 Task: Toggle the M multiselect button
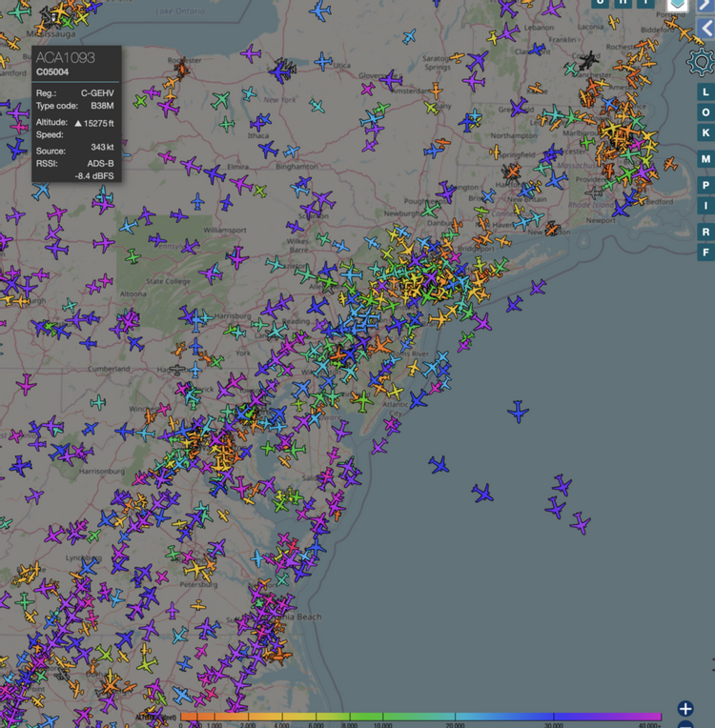(705, 159)
